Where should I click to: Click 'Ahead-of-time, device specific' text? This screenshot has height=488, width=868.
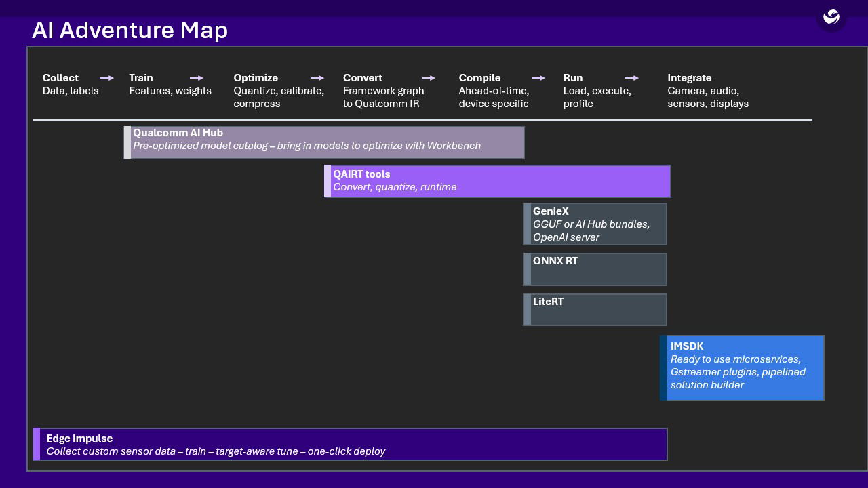(494, 97)
